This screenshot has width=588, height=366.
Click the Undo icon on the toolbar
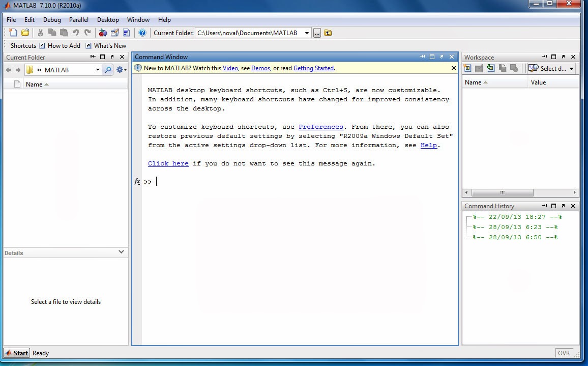click(75, 33)
